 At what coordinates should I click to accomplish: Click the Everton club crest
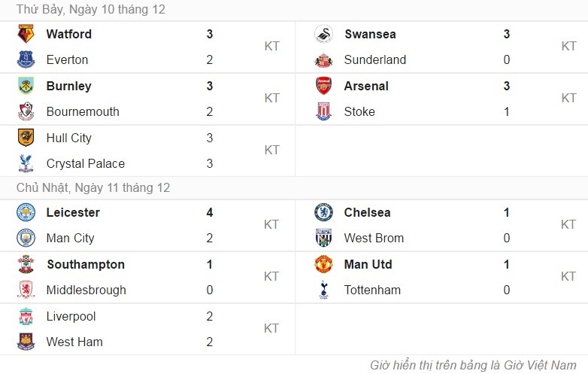(x=26, y=59)
